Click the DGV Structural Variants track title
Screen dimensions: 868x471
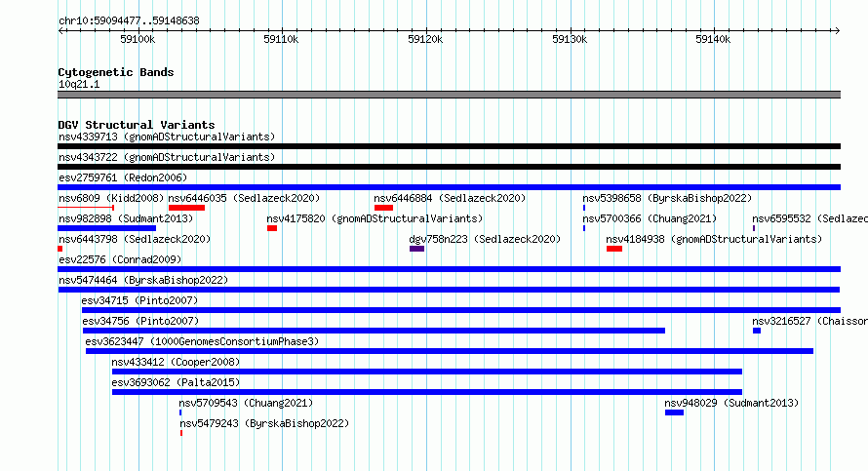click(137, 125)
